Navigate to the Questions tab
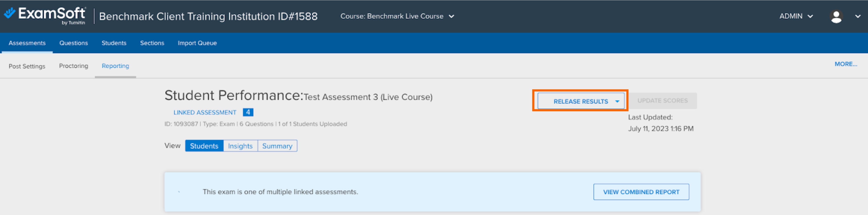This screenshot has height=215, width=868. click(74, 43)
